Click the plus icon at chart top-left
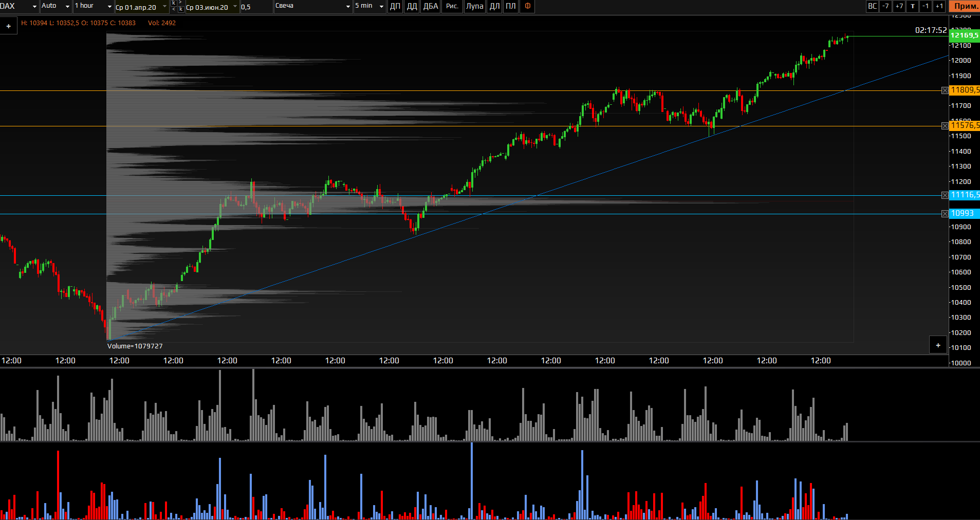Viewport: 980px width, 520px height. coord(9,26)
